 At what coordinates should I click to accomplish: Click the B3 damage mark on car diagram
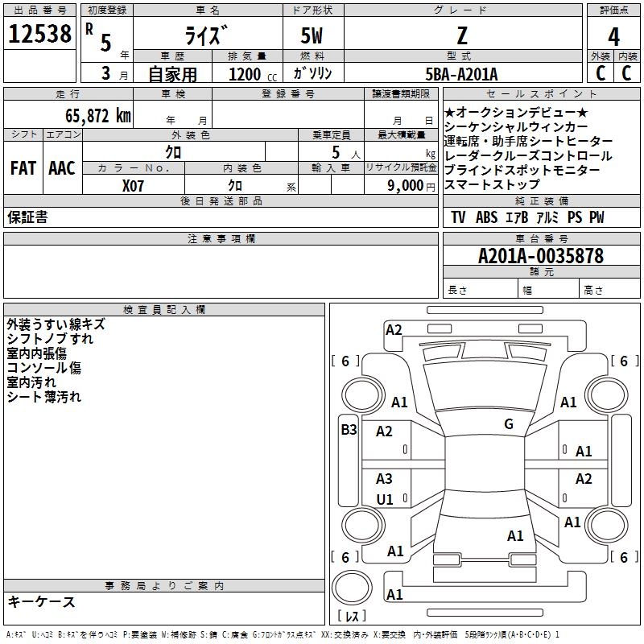tap(349, 430)
